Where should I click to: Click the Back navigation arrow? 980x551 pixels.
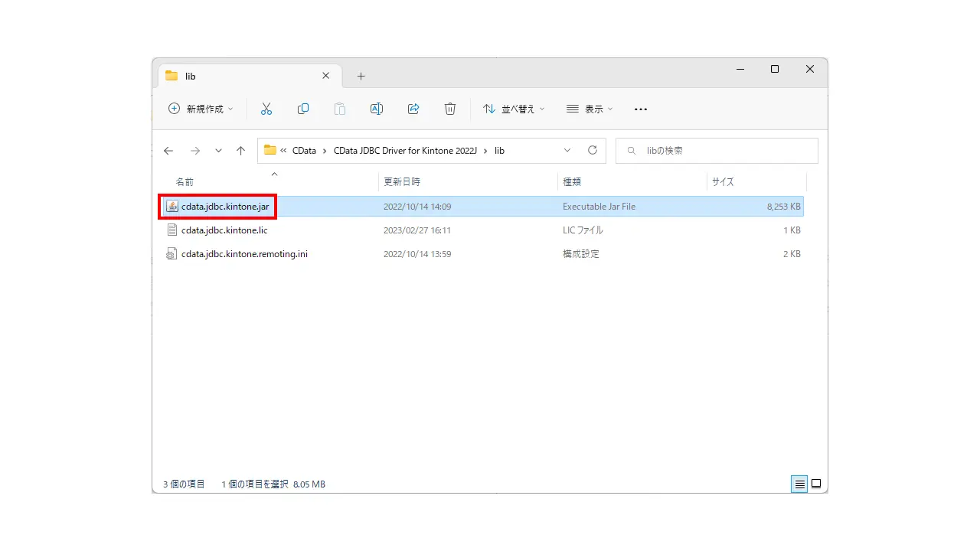pyautogui.click(x=168, y=151)
